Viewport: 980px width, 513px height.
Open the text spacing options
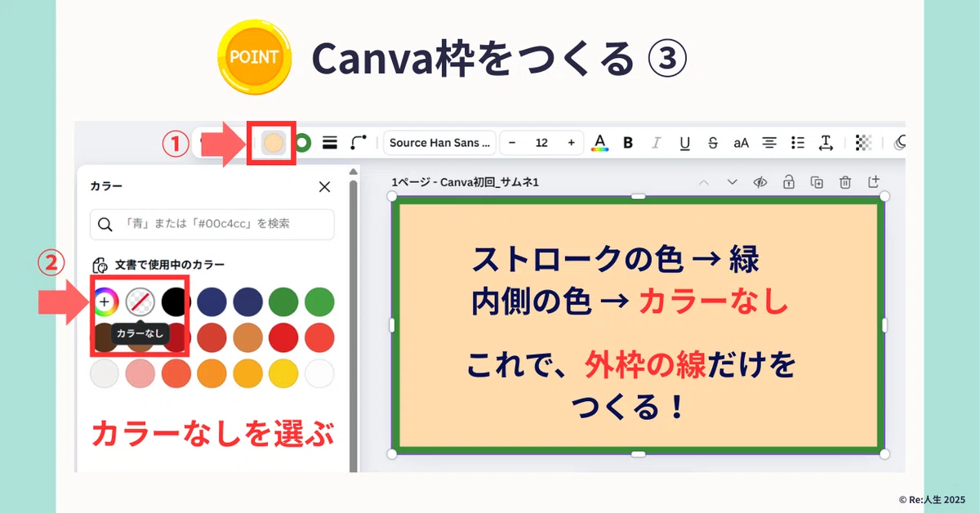(x=826, y=143)
